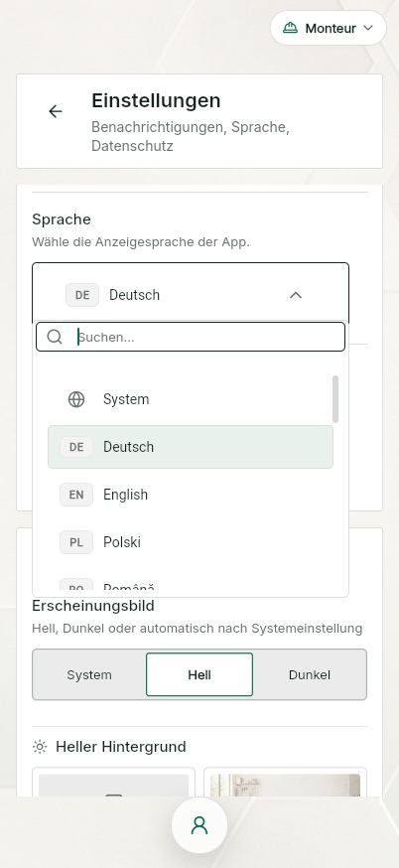Set appearance to Hell
Screen dimensions: 399x868
tap(199, 674)
